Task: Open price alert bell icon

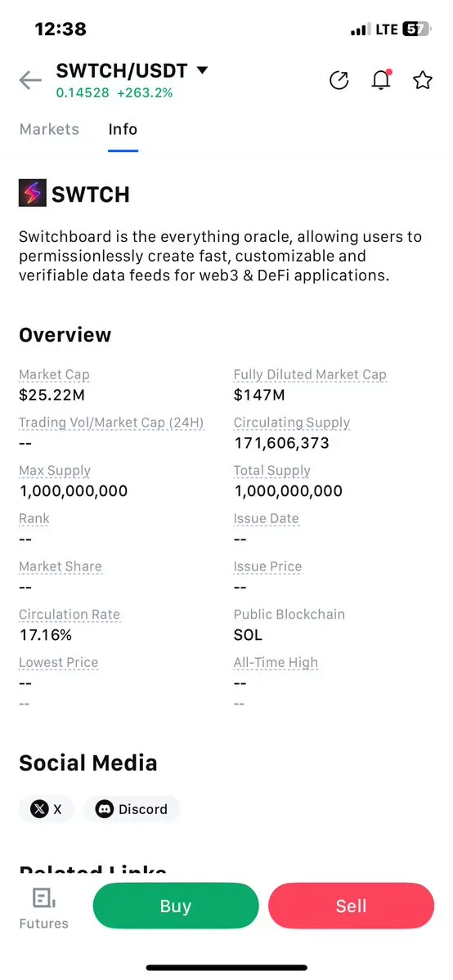Action: click(381, 80)
